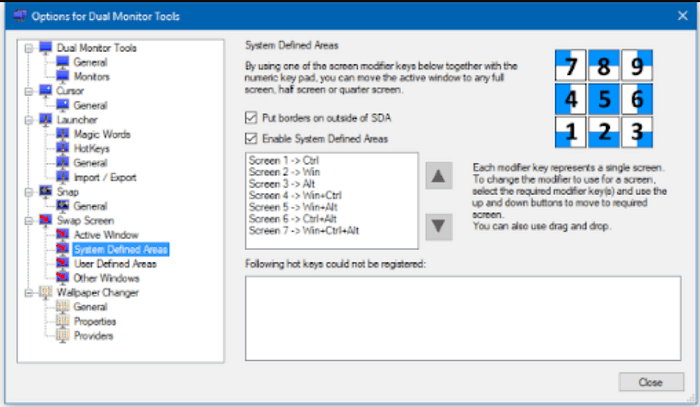Click numpad tile 2 in the diagram
700x407 pixels.
coord(604,132)
